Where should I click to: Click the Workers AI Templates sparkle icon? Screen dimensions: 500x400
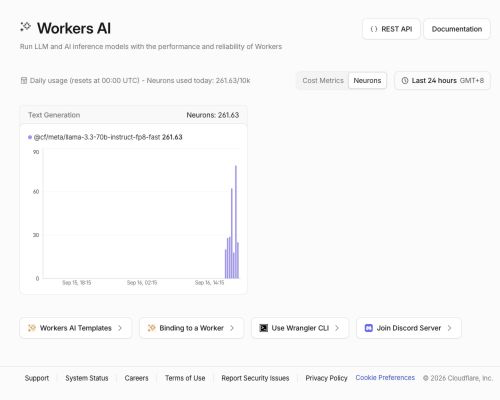[x=32, y=328]
